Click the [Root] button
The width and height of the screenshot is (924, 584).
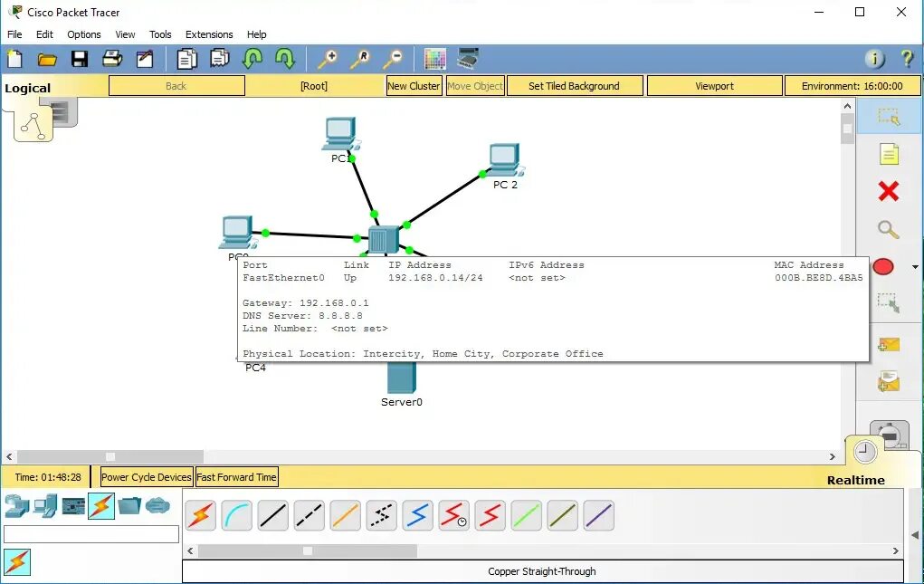[x=314, y=86]
